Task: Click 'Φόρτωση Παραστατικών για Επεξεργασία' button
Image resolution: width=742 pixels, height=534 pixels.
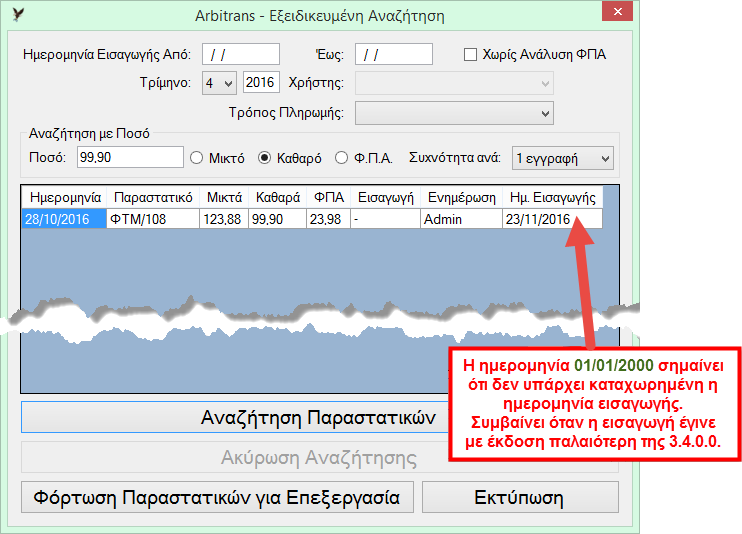Action: click(217, 498)
